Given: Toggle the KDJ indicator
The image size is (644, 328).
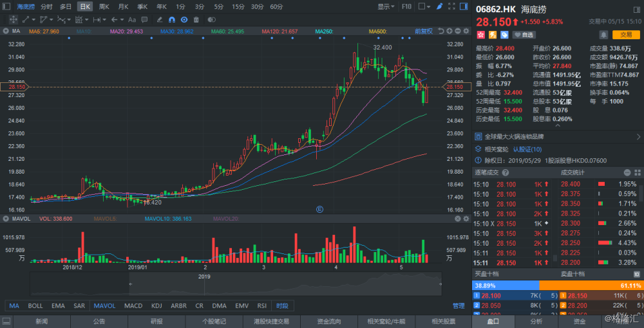Looking at the screenshot, I should [x=157, y=306].
